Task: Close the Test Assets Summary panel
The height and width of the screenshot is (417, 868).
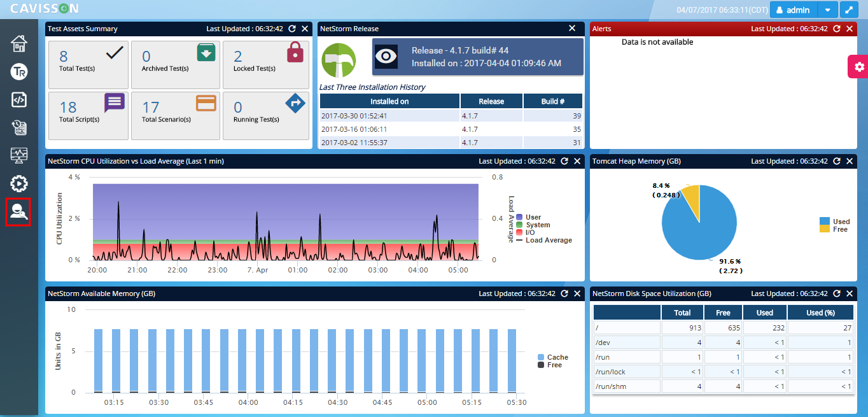Action: 305,29
